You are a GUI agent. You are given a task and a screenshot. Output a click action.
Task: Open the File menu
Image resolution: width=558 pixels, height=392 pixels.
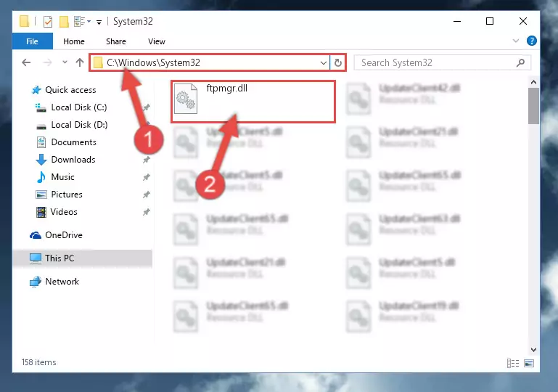click(32, 41)
